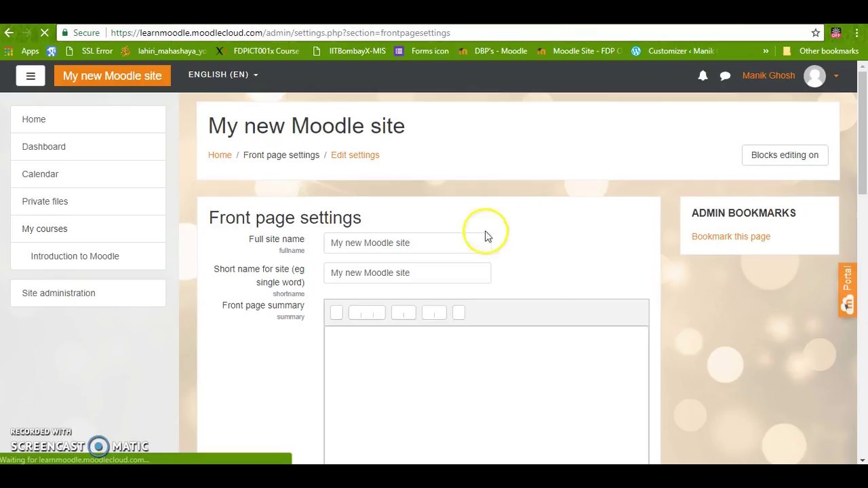
Task: Click Home breadcrumb link
Action: coord(220,155)
